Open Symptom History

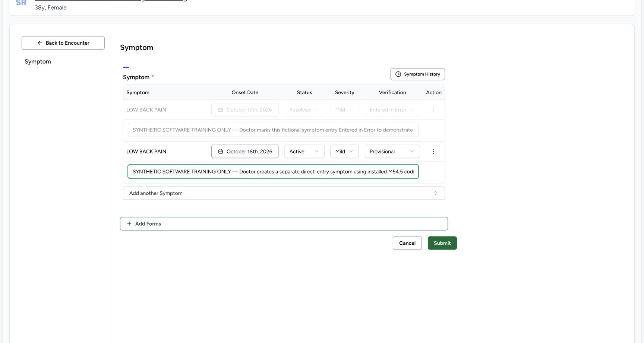click(x=417, y=74)
